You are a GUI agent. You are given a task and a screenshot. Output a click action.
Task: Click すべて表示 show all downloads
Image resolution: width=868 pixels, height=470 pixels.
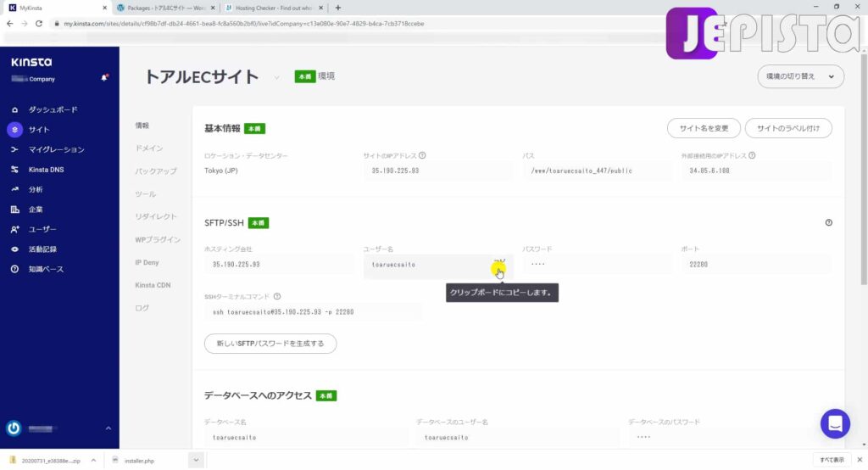coord(832,460)
